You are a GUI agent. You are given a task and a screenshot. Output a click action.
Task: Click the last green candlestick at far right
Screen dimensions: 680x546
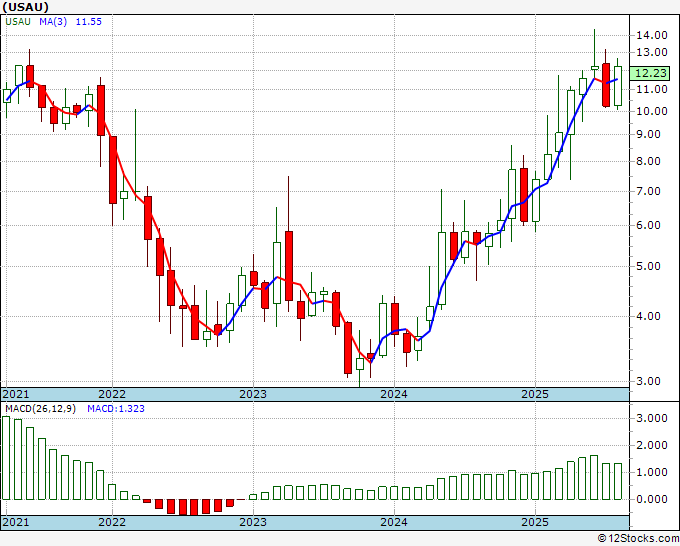[618, 86]
